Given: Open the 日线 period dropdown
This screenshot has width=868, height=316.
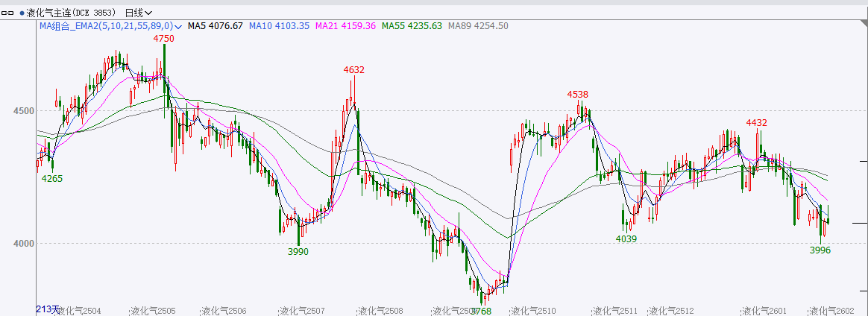Looking at the screenshot, I should click(139, 13).
